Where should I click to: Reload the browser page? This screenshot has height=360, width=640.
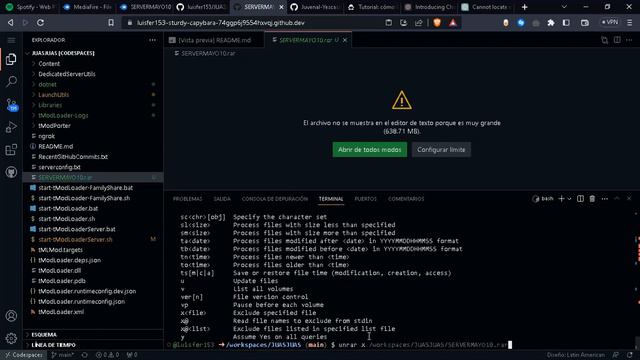click(40, 23)
